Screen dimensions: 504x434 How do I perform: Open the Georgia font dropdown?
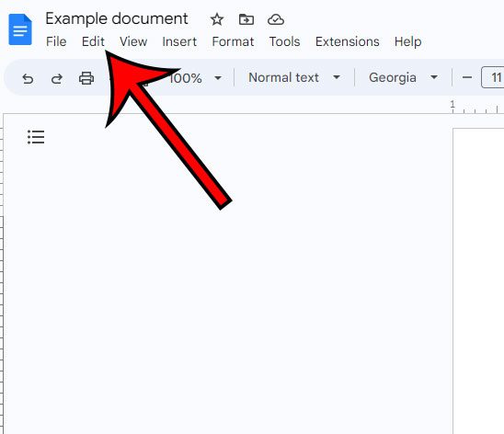click(403, 77)
